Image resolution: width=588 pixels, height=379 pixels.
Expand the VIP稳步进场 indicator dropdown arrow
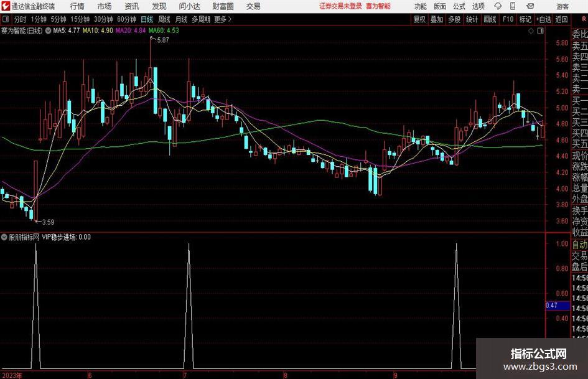(4, 237)
